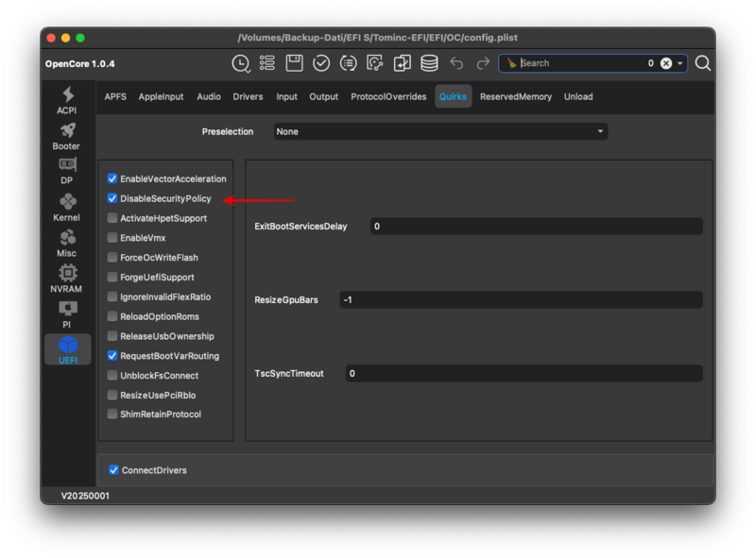
Task: Check the ForceOcWriteFlash option
Action: [x=112, y=258]
